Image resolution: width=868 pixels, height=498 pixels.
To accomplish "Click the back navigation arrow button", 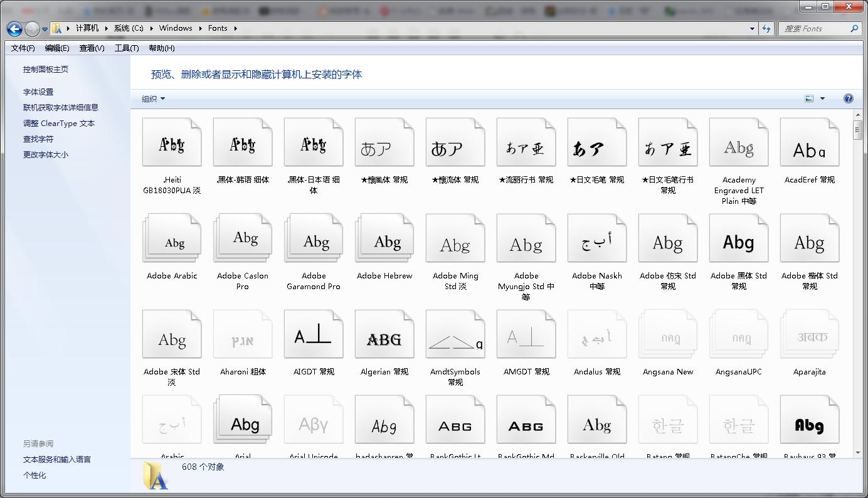I will (14, 28).
